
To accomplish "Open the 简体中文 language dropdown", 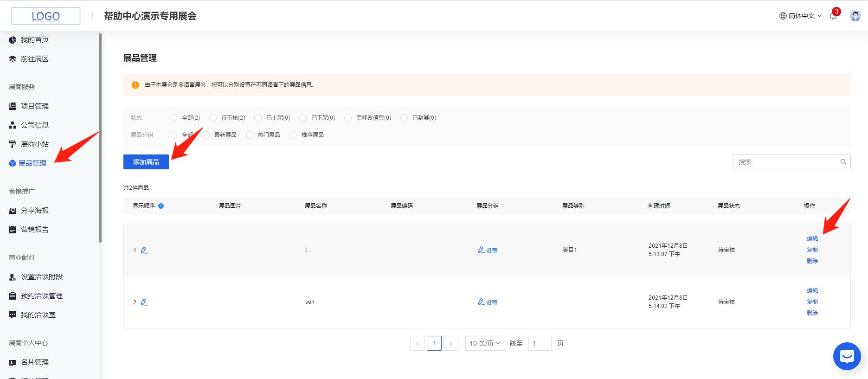I will [801, 16].
